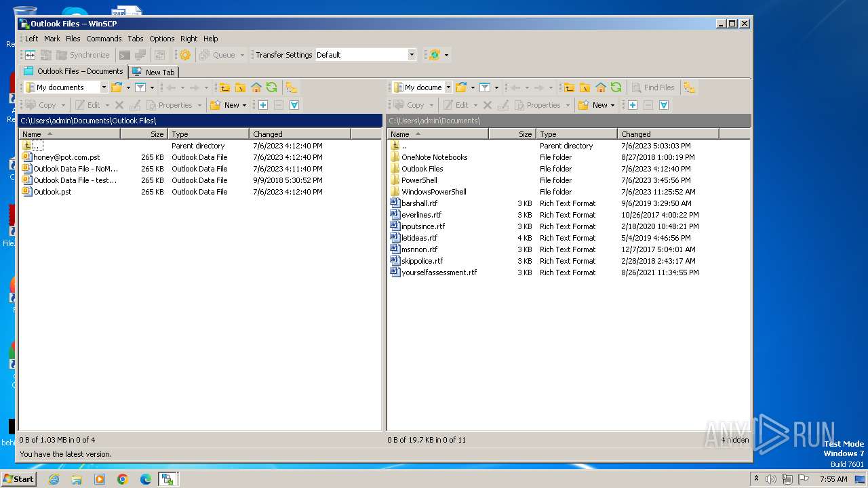
Task: Open the Files menu
Action: [73, 39]
